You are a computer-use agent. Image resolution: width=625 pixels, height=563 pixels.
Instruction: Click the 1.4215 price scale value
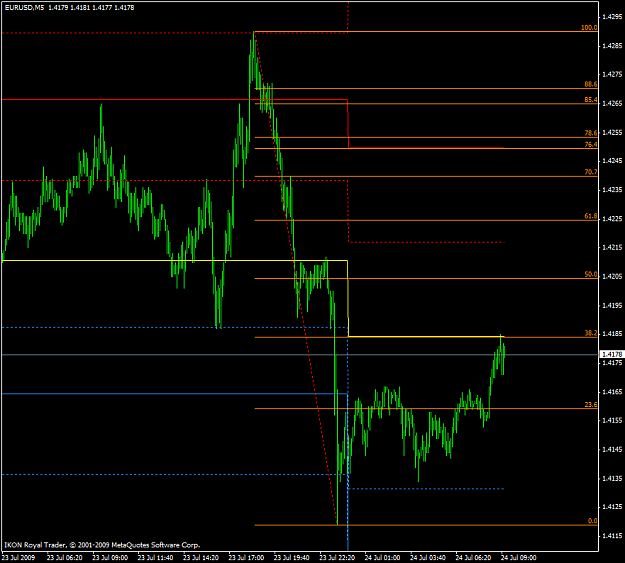click(x=612, y=248)
